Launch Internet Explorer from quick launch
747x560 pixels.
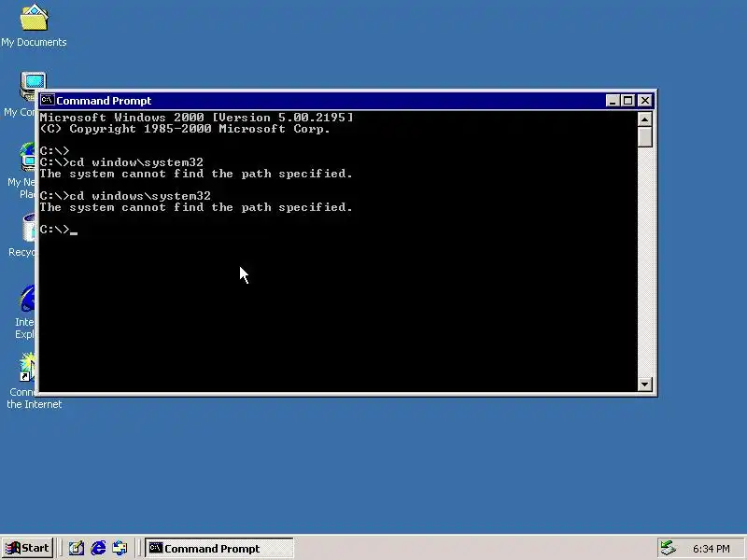click(x=98, y=548)
